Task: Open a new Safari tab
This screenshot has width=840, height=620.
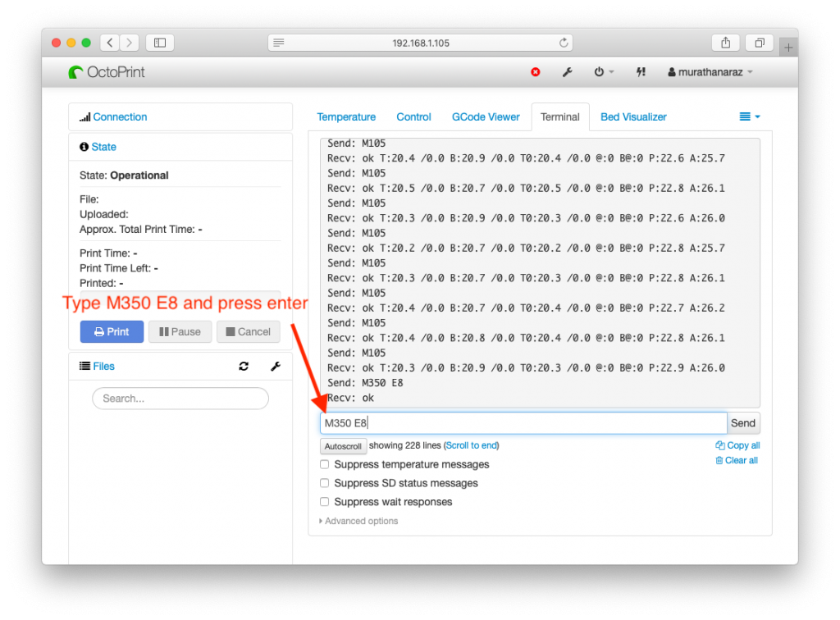Action: click(x=788, y=48)
